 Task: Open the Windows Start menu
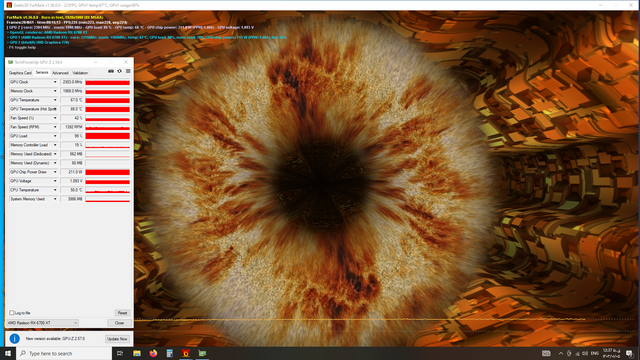[x=8, y=353]
